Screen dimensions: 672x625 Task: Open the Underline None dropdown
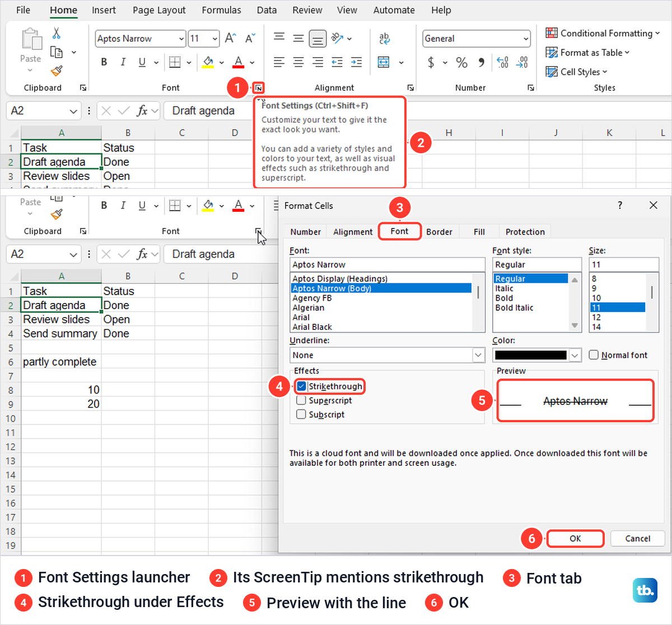pos(478,355)
